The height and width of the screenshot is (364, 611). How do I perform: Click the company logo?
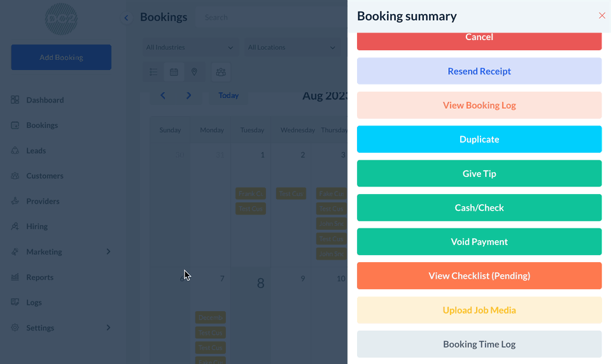coord(61,18)
